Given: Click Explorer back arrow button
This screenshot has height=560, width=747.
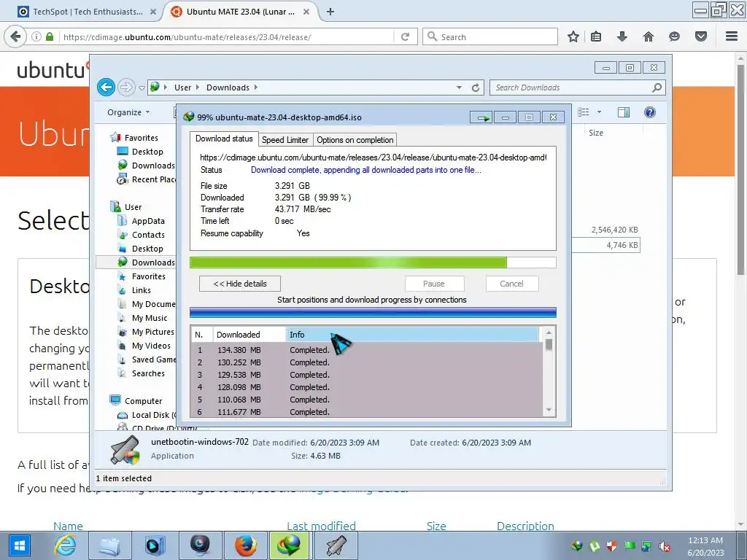Looking at the screenshot, I should [x=107, y=87].
